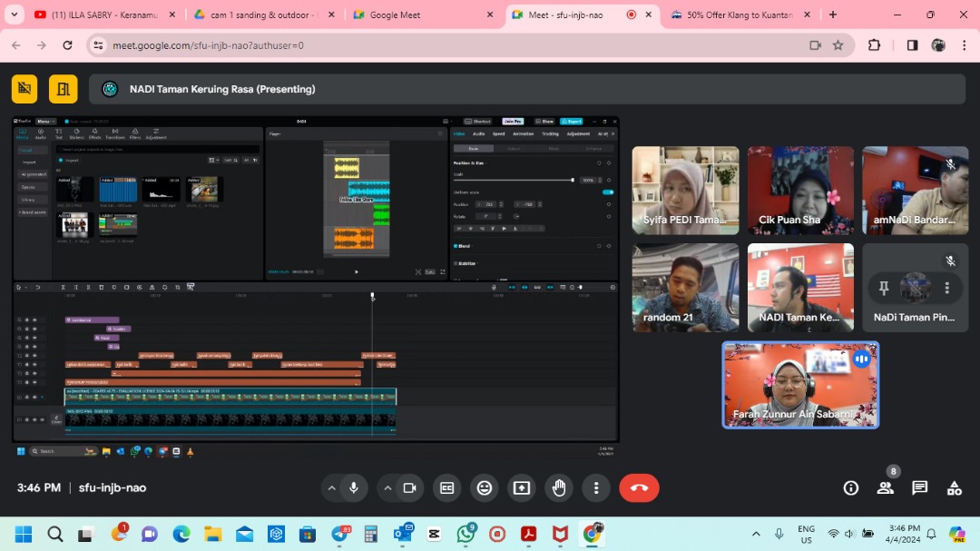Turn off the camera in Meet
This screenshot has width=980, height=551.
pyautogui.click(x=409, y=487)
